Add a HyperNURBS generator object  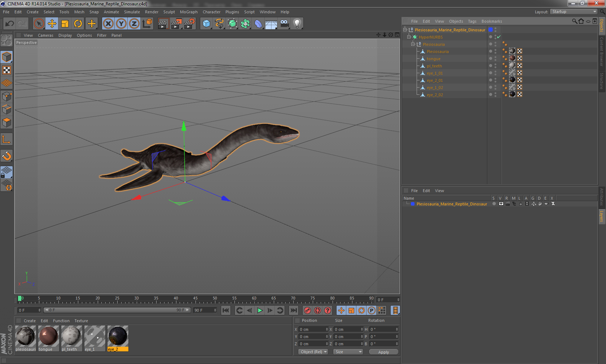tap(232, 24)
